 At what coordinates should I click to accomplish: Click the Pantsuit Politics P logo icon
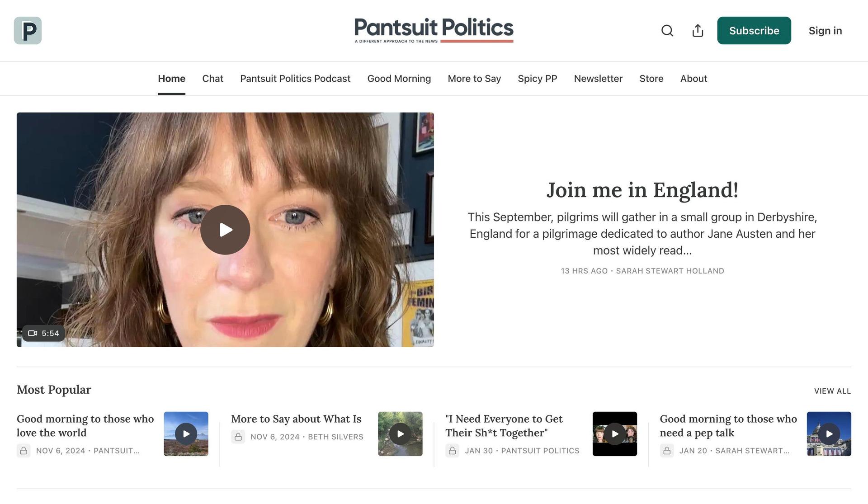28,30
